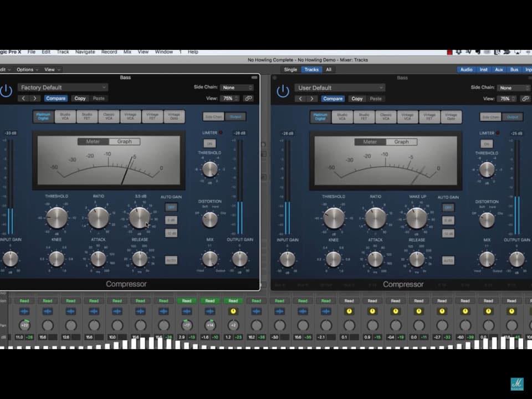Click Threshold knob in Factory Default compressor

coord(57,218)
